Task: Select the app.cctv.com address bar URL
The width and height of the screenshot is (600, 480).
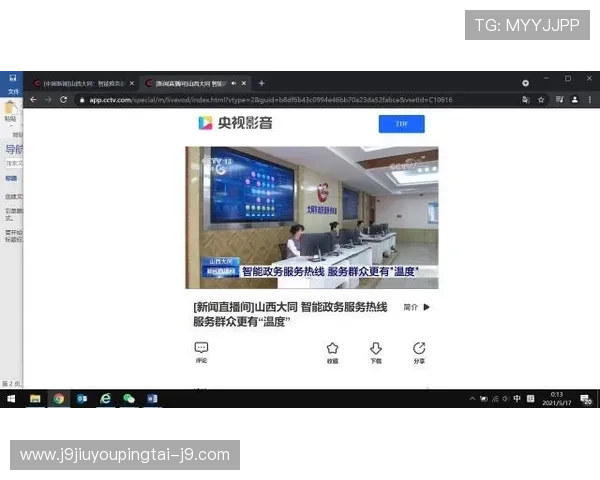Action: (x=271, y=100)
